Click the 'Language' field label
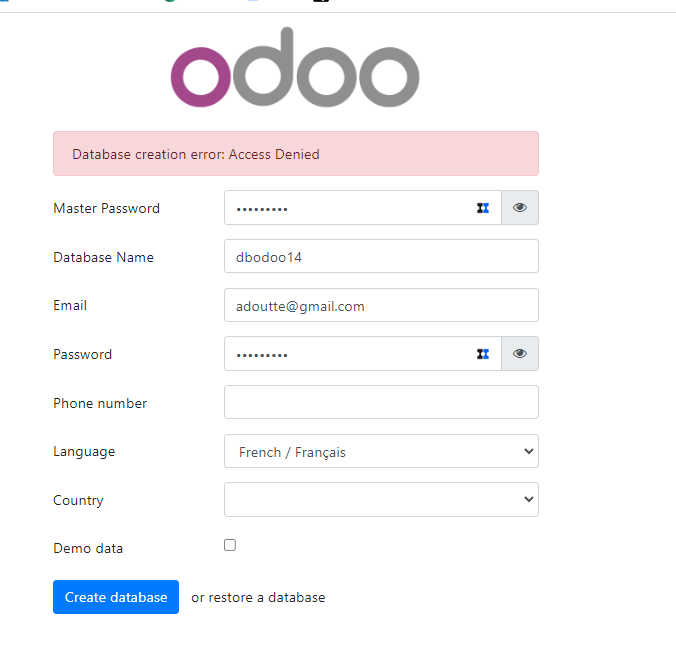The height and width of the screenshot is (668, 676). (84, 452)
